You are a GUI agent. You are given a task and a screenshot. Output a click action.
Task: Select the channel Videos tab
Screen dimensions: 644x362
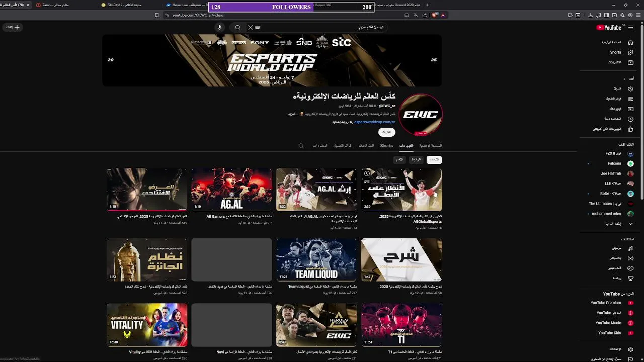click(x=406, y=146)
